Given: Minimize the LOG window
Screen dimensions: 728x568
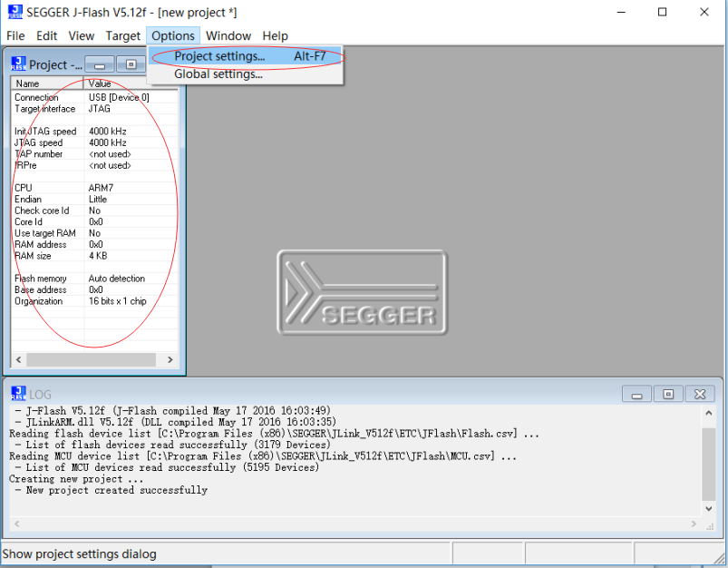Looking at the screenshot, I should coord(636,393).
